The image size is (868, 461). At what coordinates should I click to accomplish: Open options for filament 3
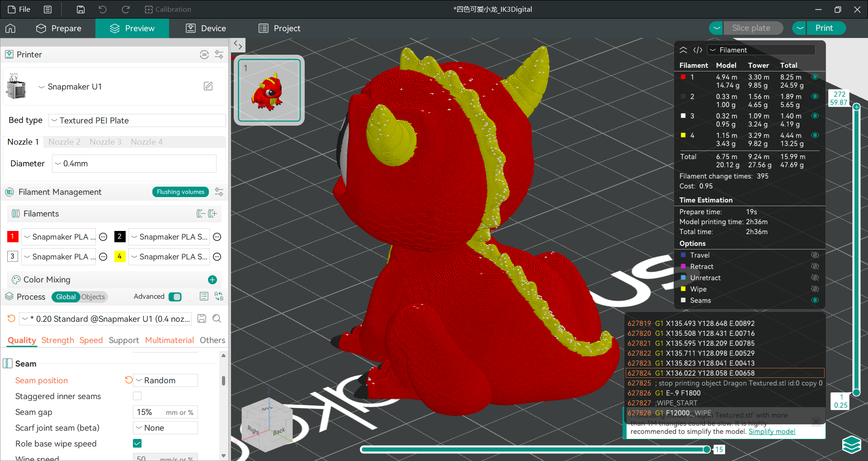[x=103, y=257]
